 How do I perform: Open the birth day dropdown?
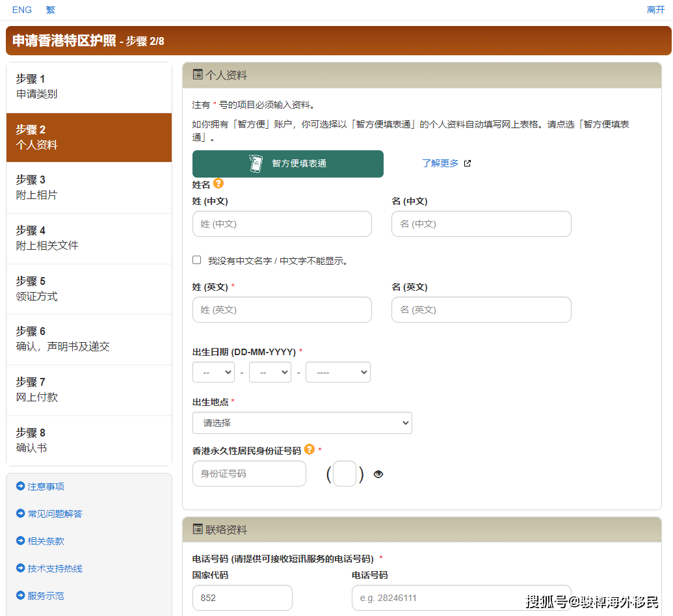click(x=213, y=372)
